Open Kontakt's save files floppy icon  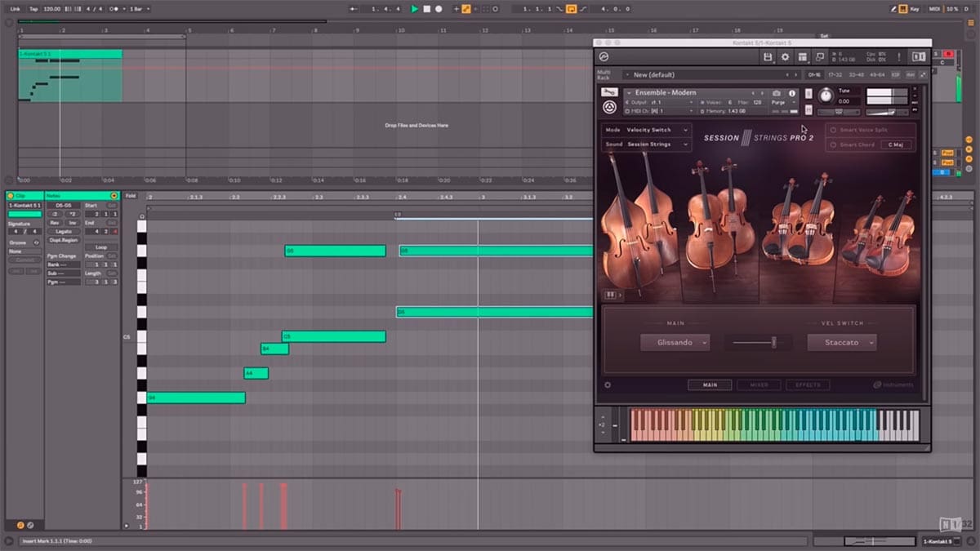click(x=768, y=57)
